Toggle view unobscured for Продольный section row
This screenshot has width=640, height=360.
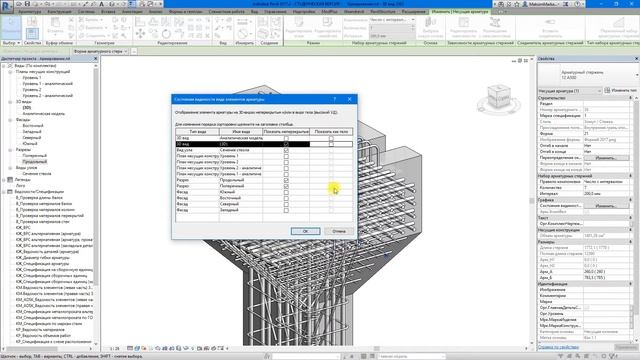tap(286, 180)
